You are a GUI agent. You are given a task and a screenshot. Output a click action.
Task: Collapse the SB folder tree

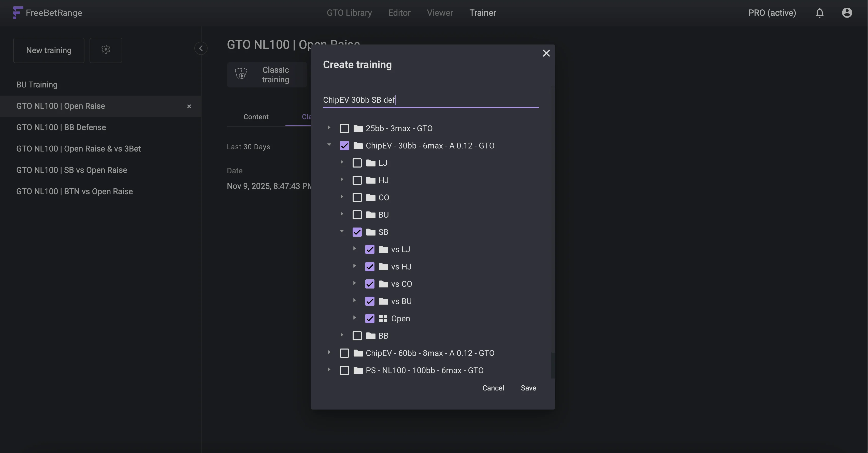pyautogui.click(x=342, y=231)
